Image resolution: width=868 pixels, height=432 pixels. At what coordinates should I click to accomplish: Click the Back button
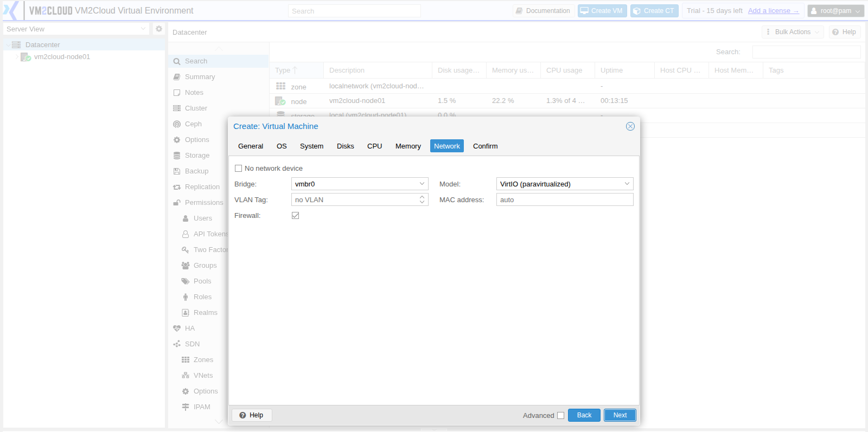point(584,415)
